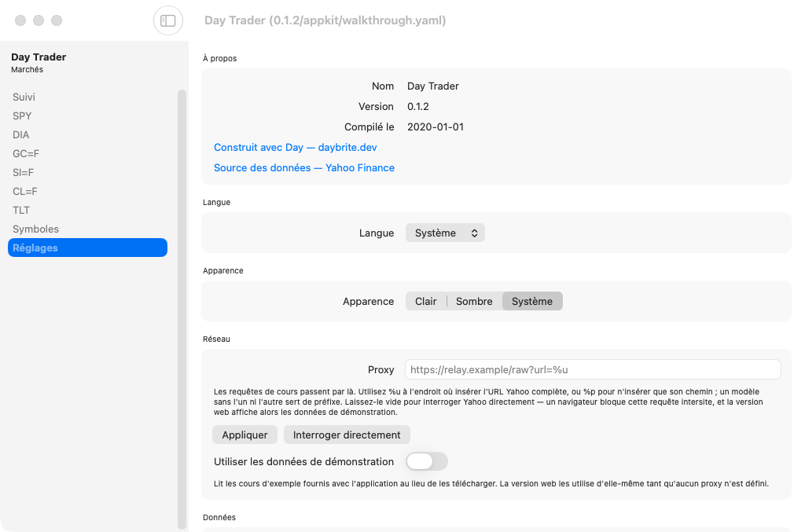Click the Appliquer button
This screenshot has width=805, height=532.
point(244,435)
